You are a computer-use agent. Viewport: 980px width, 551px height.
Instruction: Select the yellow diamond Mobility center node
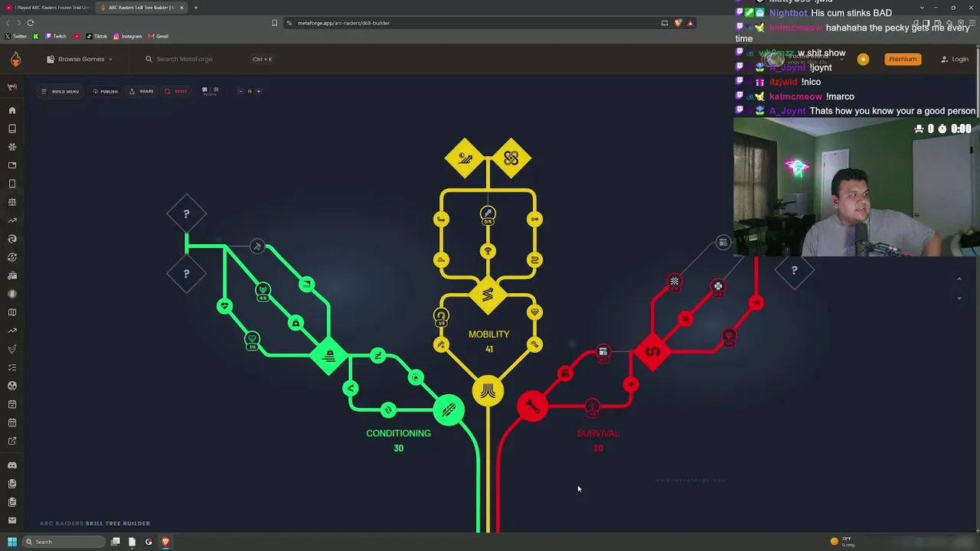[488, 295]
